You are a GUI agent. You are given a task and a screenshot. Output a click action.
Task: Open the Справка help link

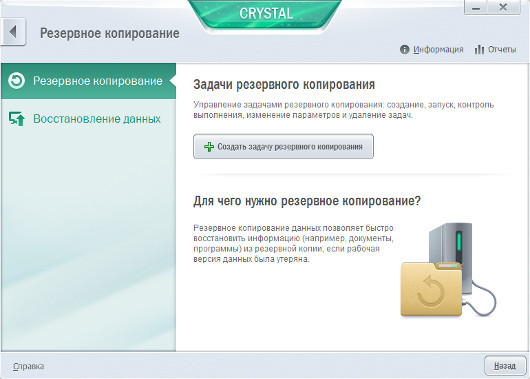28,366
